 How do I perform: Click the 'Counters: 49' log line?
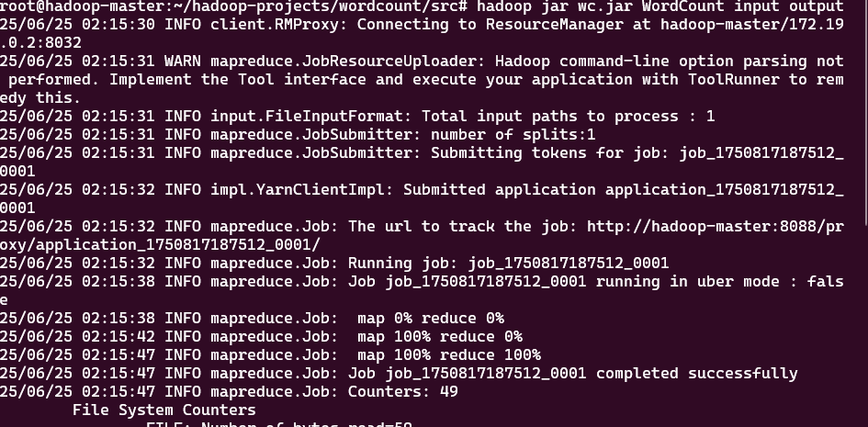pos(230,391)
